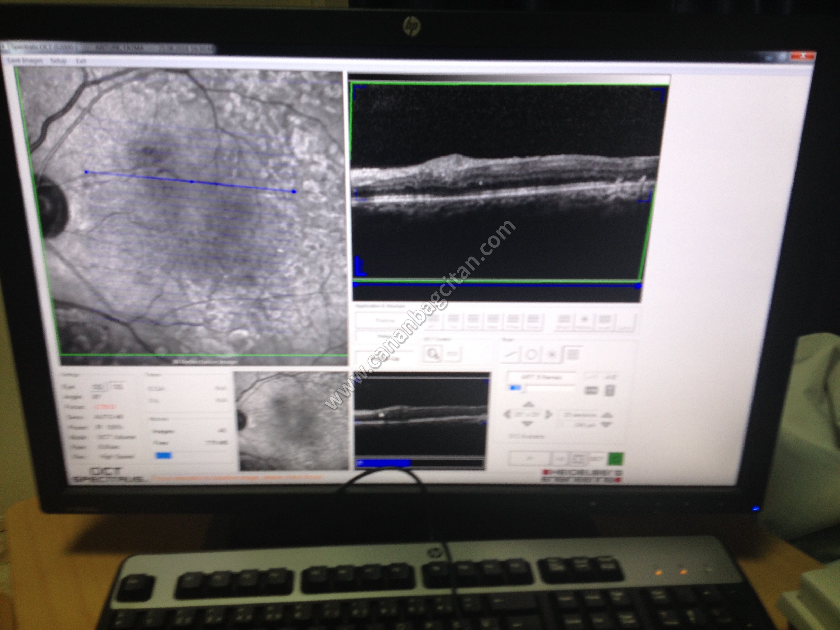Move scan position down with arrow
This screenshot has width=840, height=630.
click(527, 424)
